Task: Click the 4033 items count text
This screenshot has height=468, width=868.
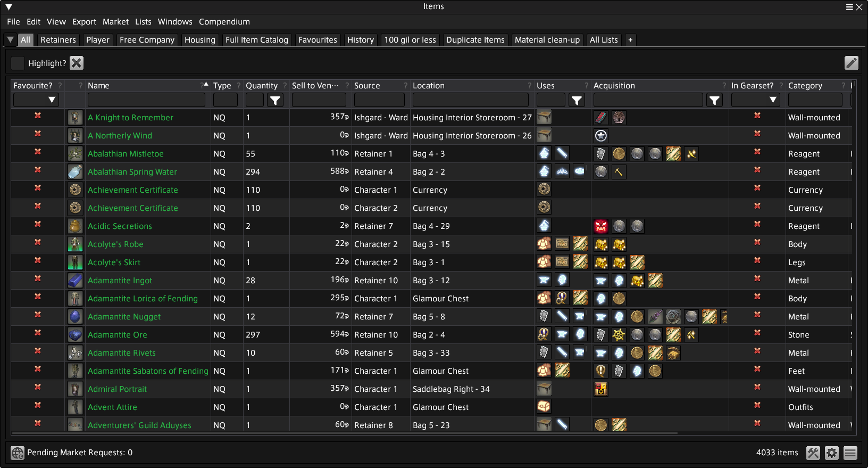Action: tap(777, 453)
